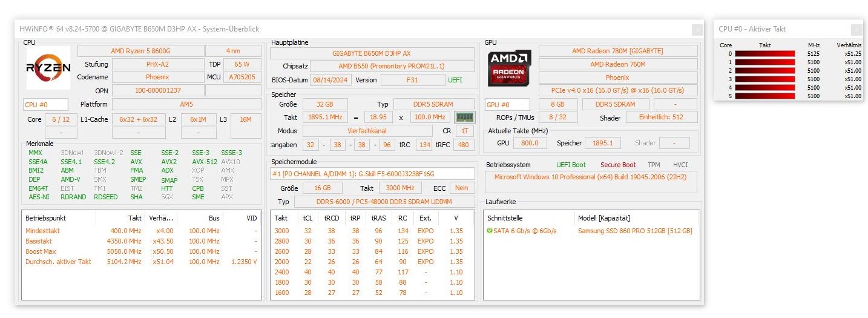Click the Core 3 clock bar

[764, 79]
